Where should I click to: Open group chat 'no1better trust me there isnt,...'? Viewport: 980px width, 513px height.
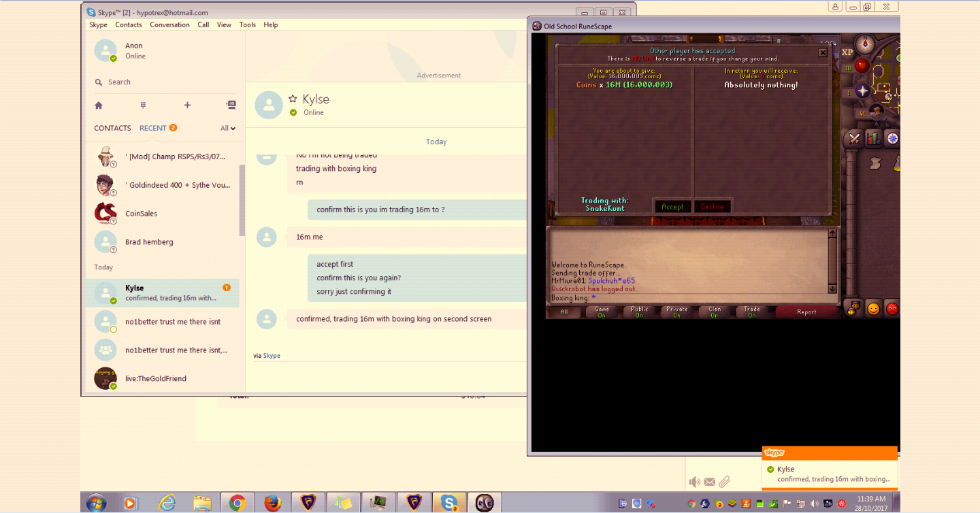tap(162, 350)
